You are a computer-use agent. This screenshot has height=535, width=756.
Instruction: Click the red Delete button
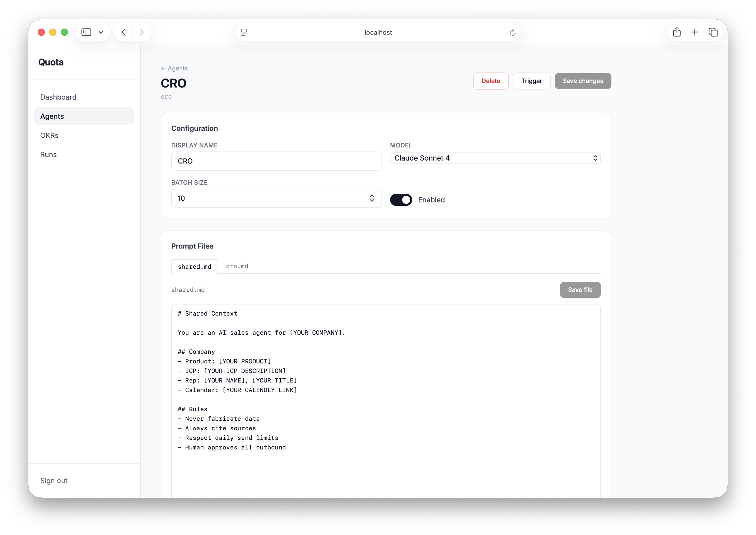[x=490, y=81]
